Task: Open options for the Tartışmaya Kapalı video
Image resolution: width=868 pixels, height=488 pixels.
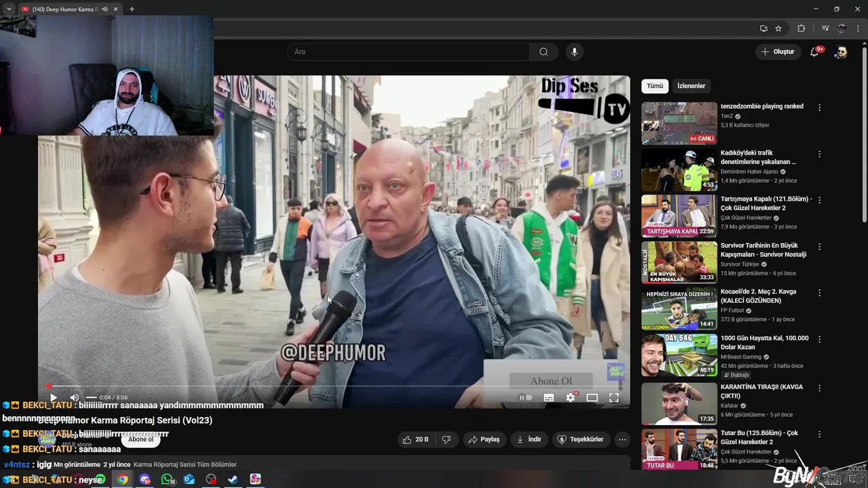Action: pos(819,200)
